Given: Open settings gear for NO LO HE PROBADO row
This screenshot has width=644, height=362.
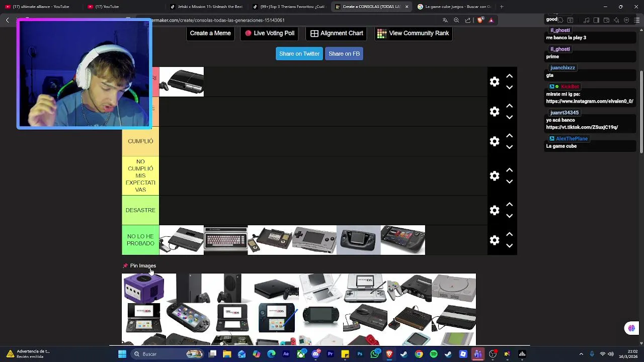Looking at the screenshot, I should coord(495,240).
